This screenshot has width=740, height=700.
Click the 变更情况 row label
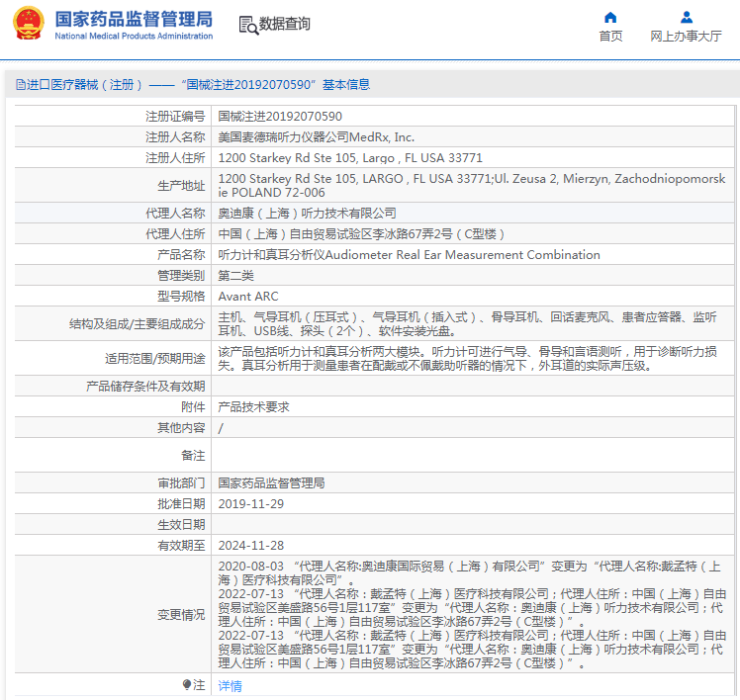point(181,614)
